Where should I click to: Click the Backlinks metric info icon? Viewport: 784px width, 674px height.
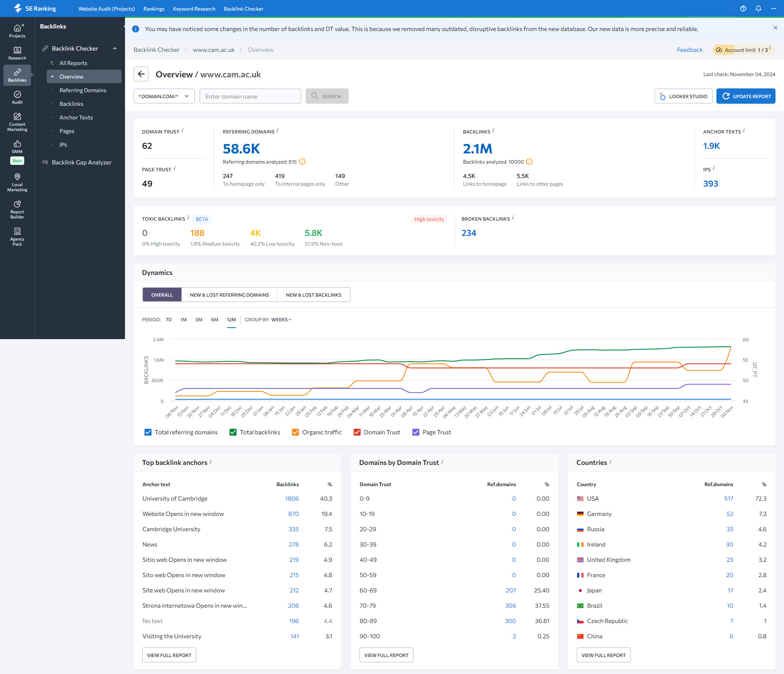(493, 130)
